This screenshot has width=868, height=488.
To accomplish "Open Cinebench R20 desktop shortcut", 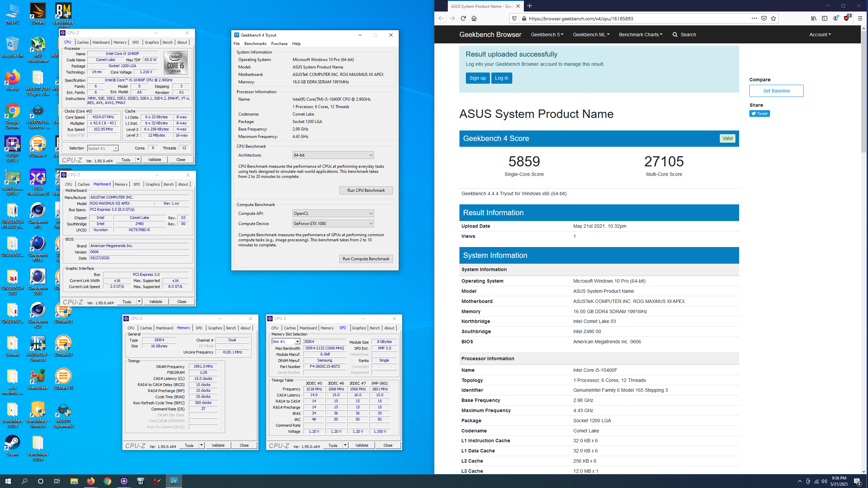I will (38, 315).
